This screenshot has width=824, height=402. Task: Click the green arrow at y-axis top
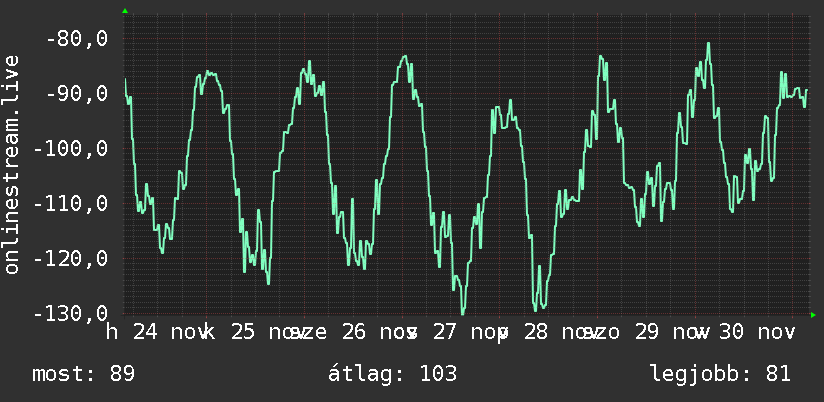[x=125, y=11]
